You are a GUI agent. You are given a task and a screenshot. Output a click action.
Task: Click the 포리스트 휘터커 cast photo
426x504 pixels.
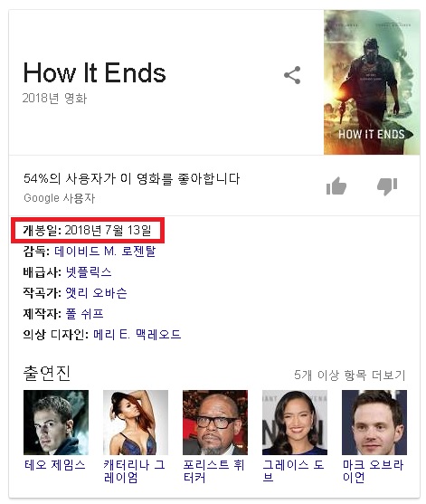[215, 423]
